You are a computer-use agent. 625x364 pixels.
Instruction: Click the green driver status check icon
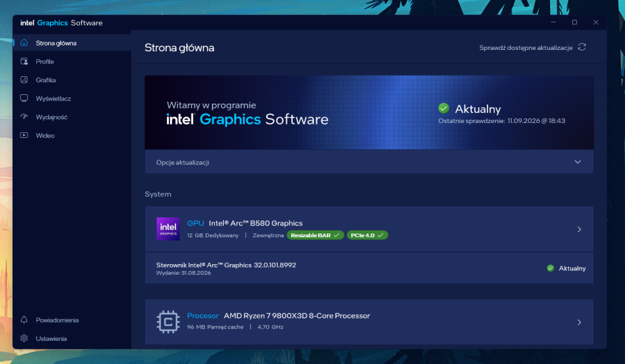(x=551, y=268)
